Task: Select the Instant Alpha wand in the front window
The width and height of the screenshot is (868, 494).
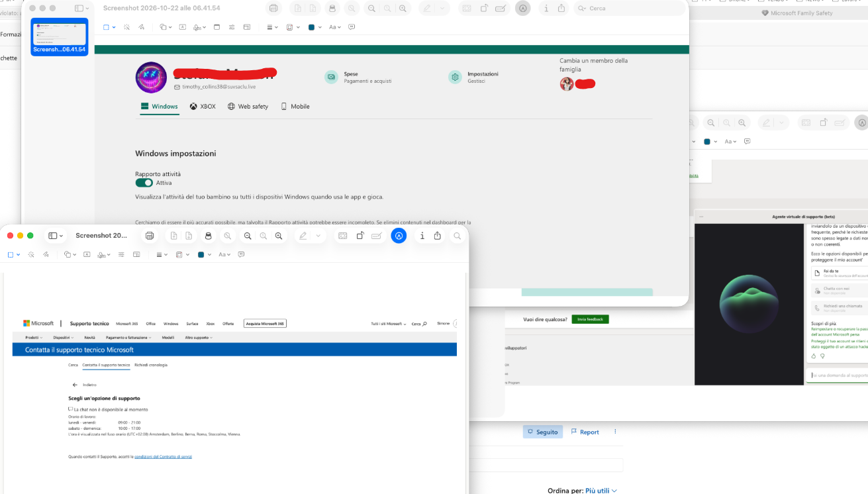Action: tap(31, 254)
